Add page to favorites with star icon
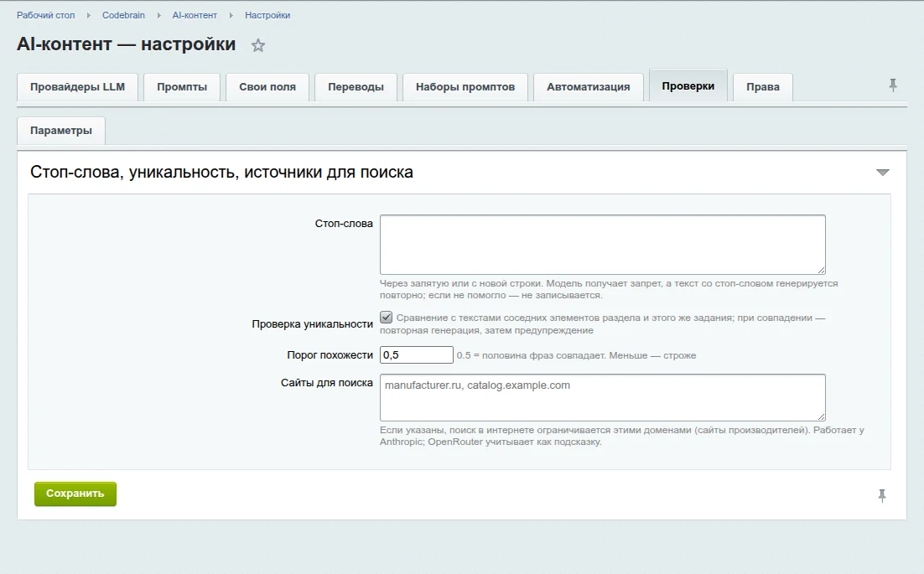The image size is (924, 574). [258, 45]
